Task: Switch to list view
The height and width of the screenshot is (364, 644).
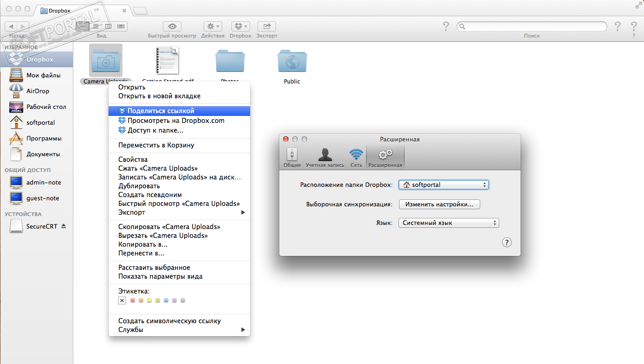Action: (x=96, y=26)
